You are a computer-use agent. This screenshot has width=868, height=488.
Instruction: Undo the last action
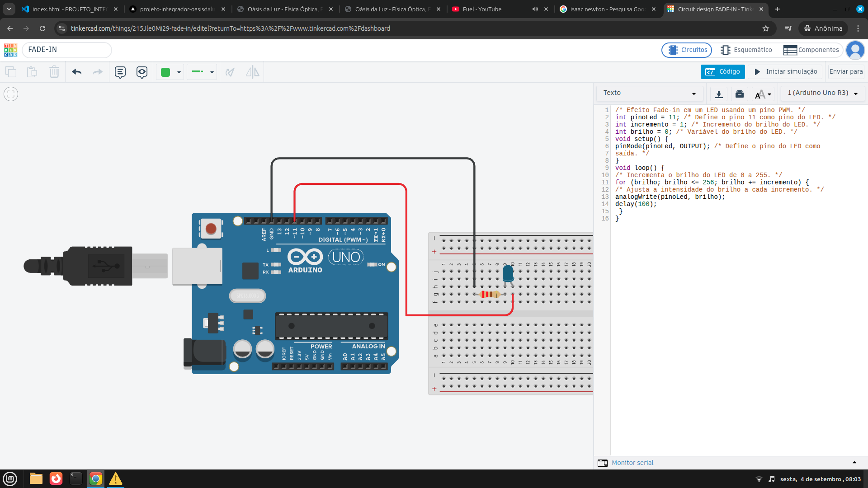[76, 72]
